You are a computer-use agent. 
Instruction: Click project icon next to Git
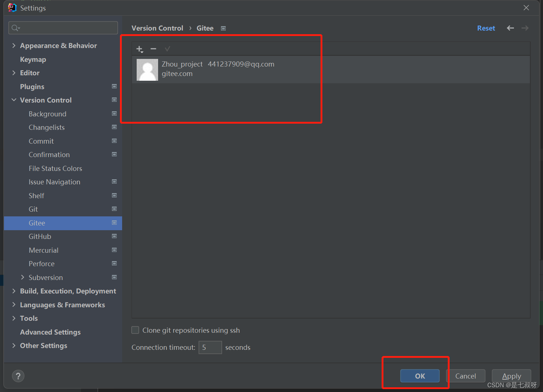point(114,209)
